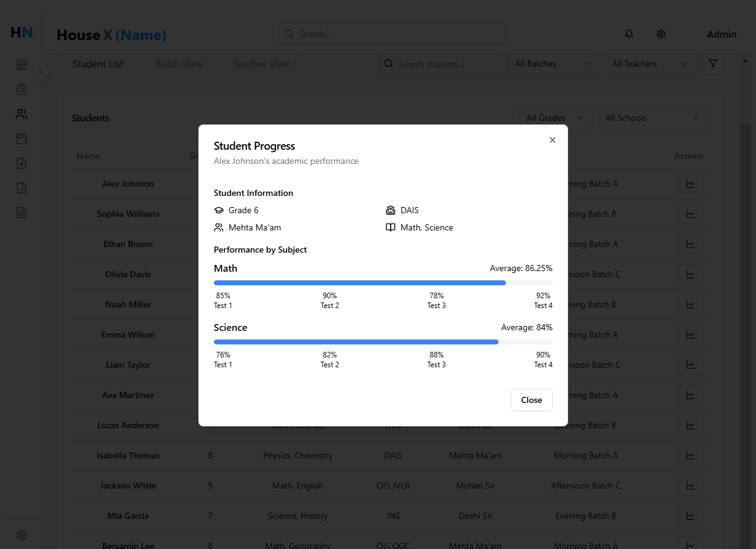View Jackson White's progress chart
This screenshot has height=549, width=756.
690,486
